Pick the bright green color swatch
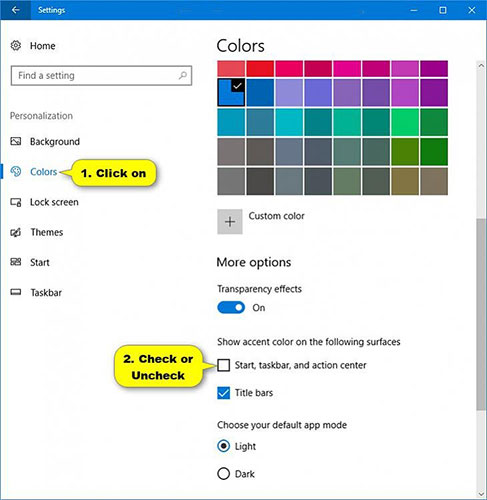Screen dimensions: 487x500 point(405,122)
